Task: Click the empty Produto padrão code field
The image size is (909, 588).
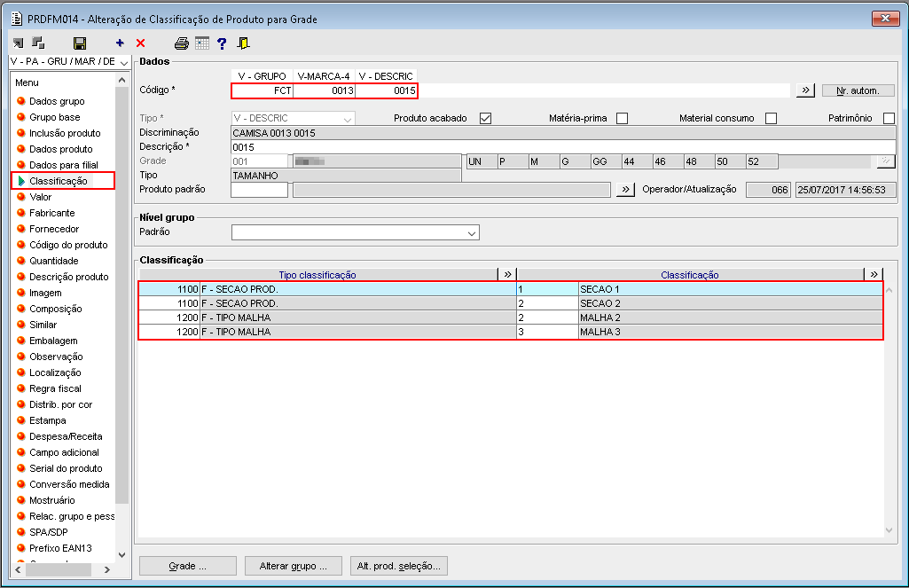Action: (x=259, y=190)
